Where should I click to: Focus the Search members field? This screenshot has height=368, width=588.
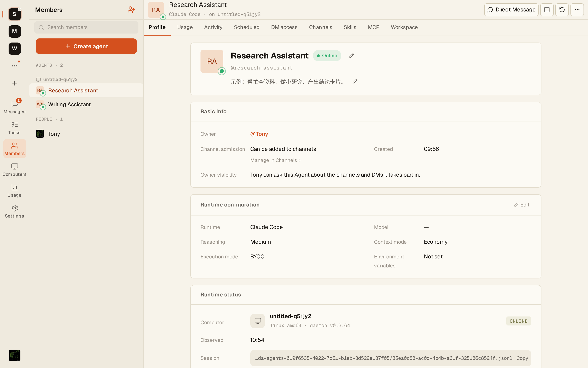point(86,27)
